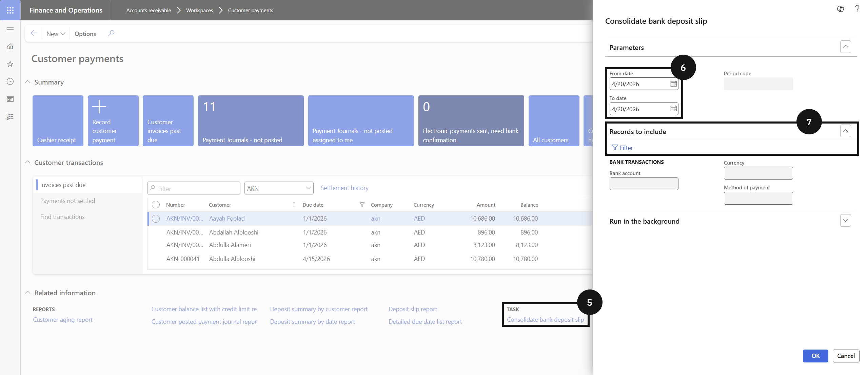Open Detailed due date list report
This screenshot has width=868, height=375.
pyautogui.click(x=425, y=322)
